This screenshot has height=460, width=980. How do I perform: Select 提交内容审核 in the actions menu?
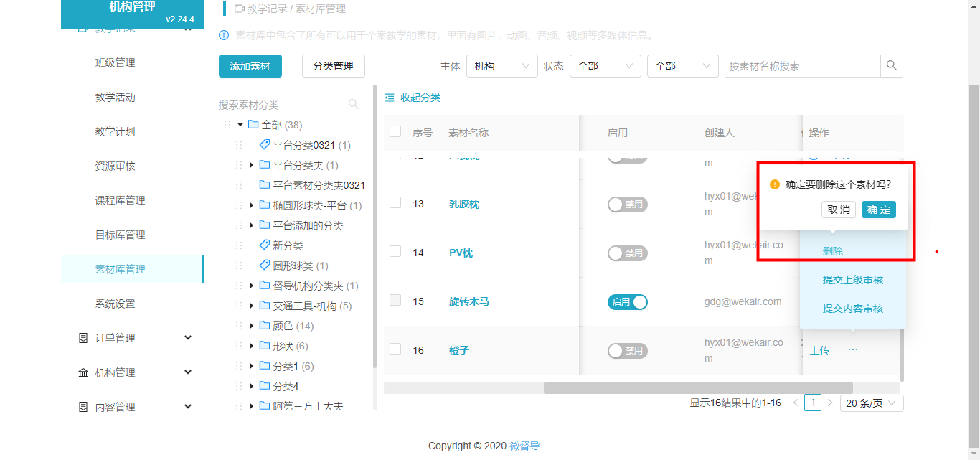[852, 309]
